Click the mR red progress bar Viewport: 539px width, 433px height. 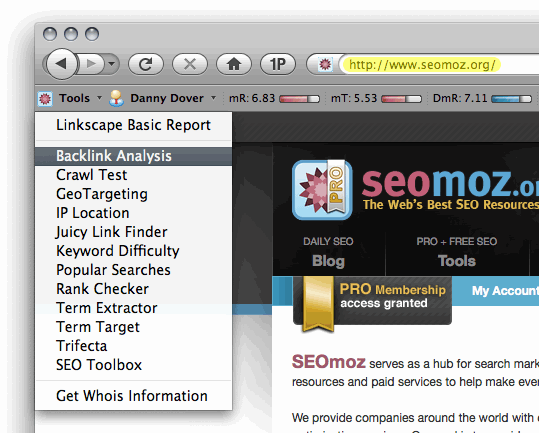299,99
